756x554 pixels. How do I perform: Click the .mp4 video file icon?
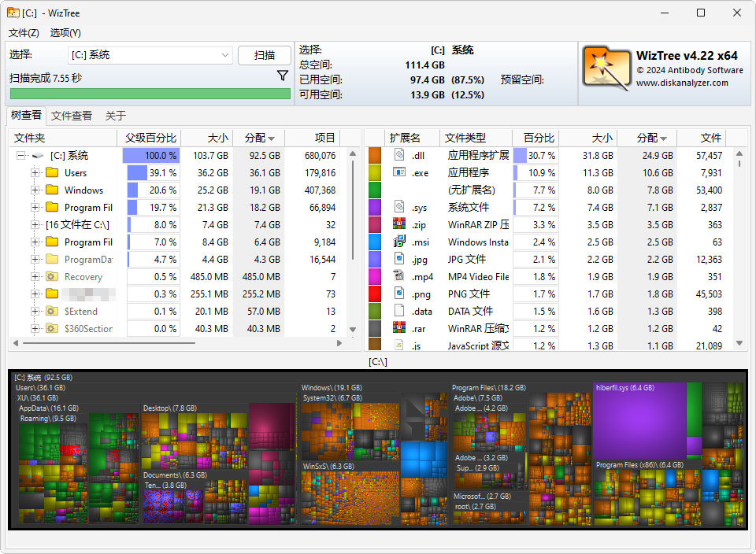click(399, 275)
